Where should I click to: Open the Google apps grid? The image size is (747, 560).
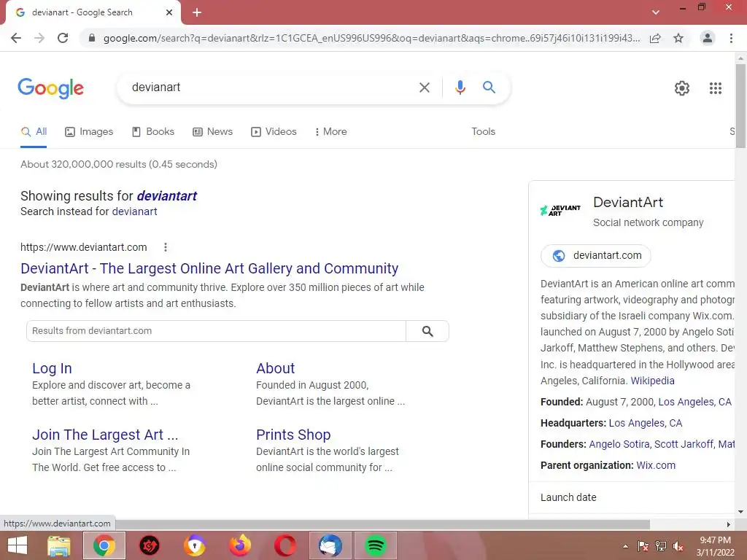click(x=715, y=88)
